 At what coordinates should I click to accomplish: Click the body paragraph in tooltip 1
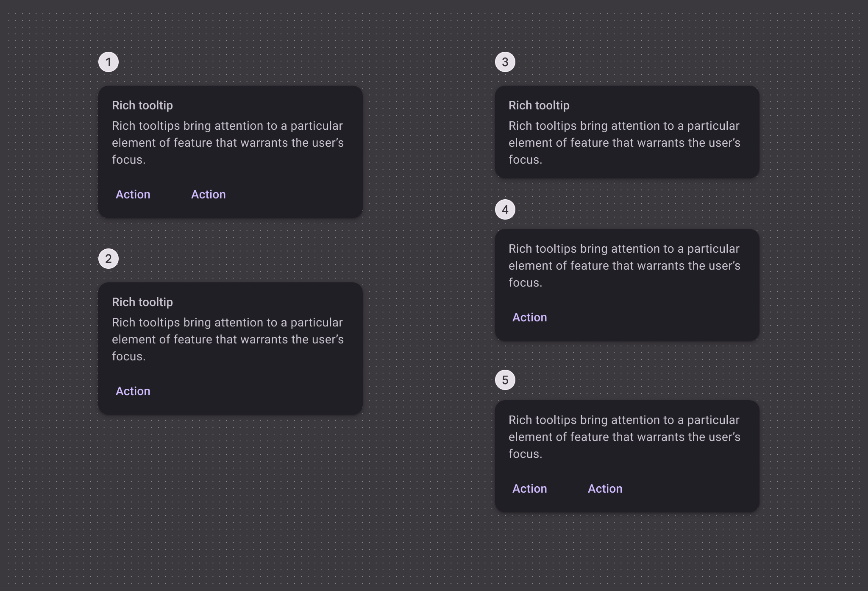(228, 143)
